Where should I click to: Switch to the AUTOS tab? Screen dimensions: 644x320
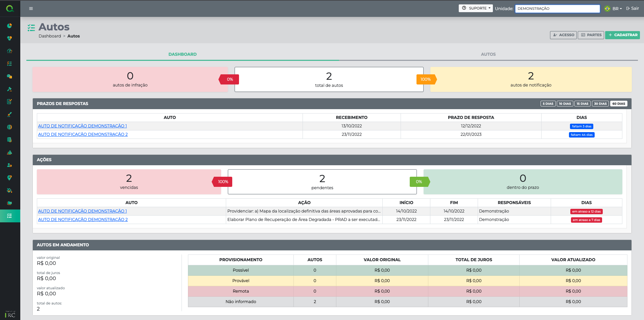(488, 54)
